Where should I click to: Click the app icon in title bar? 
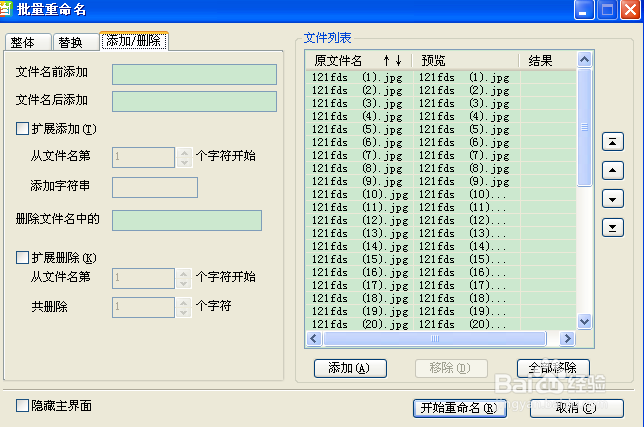[5, 9]
